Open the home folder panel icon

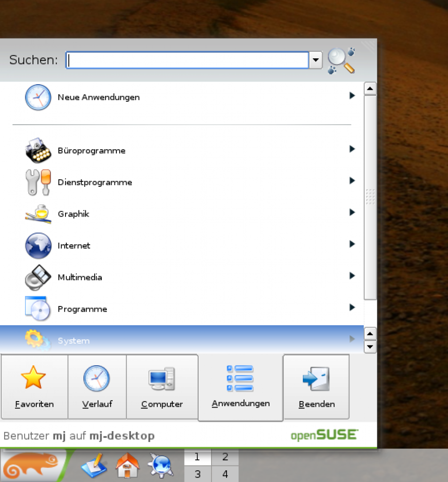127,466
